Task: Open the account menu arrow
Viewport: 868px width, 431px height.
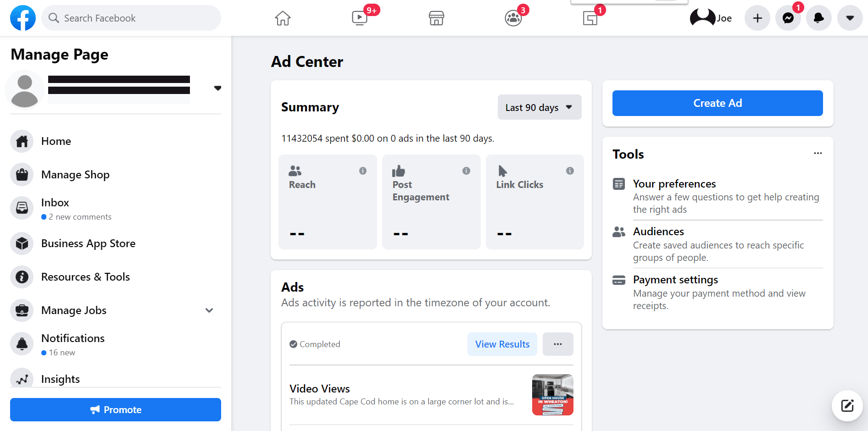Action: pyautogui.click(x=850, y=18)
